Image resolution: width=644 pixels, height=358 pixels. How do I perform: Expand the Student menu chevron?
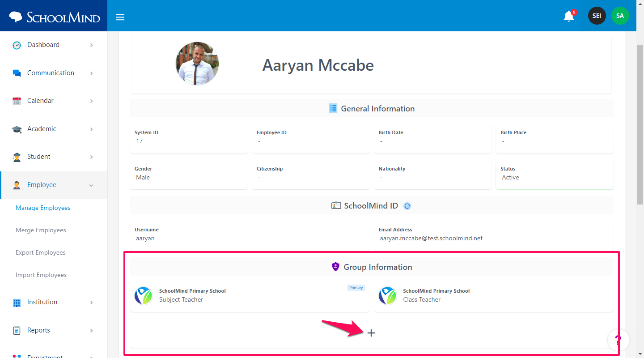pyautogui.click(x=91, y=157)
